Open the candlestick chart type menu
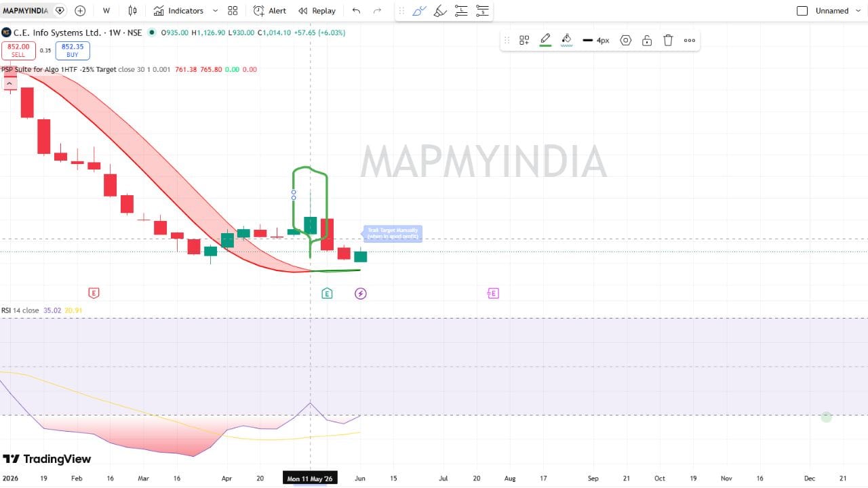Viewport: 868px width, 488px height. coord(132,11)
